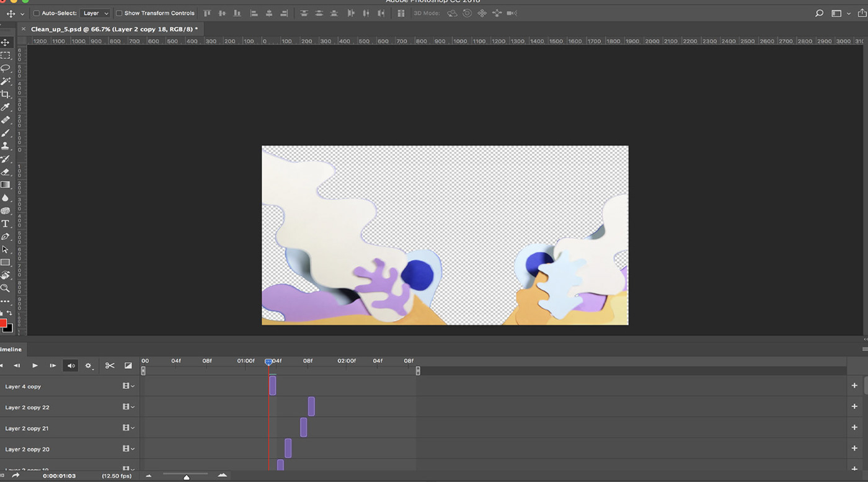This screenshot has width=868, height=482.
Task: Select the Rectangular Marquee tool
Action: pyautogui.click(x=5, y=55)
